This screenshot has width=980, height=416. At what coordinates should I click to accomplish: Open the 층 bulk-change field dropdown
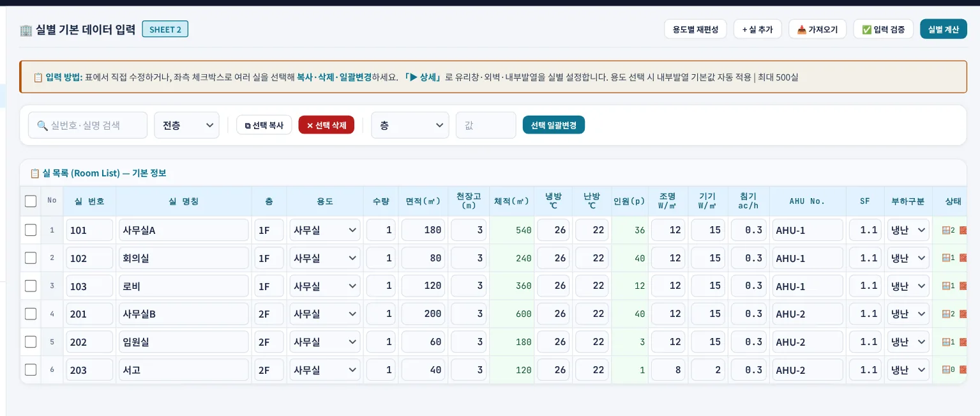point(410,125)
